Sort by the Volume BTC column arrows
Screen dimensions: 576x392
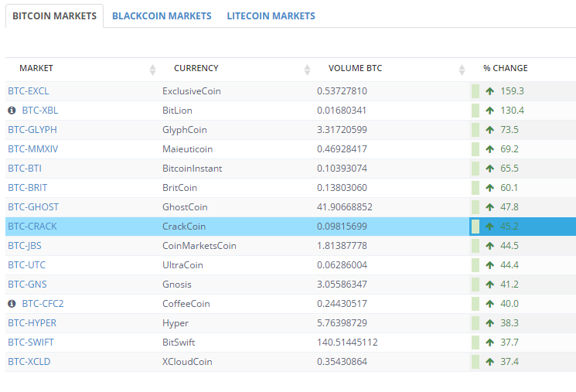(x=462, y=70)
